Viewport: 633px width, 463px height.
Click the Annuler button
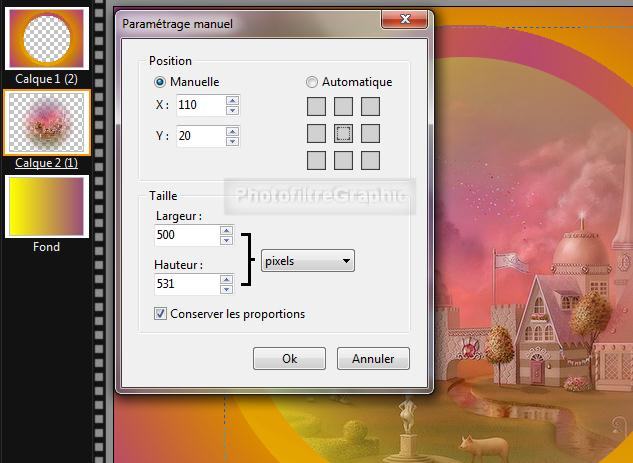(x=373, y=358)
